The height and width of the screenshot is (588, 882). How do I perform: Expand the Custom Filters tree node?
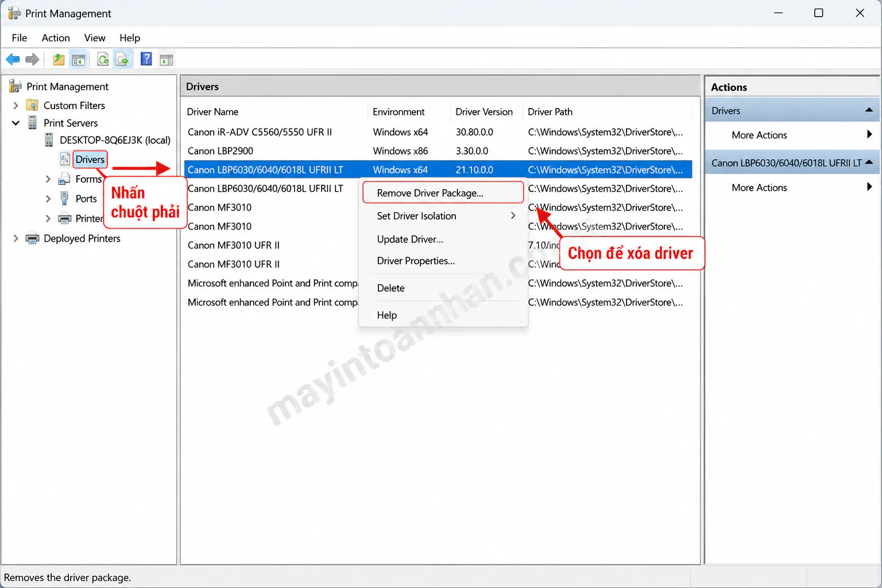(16, 105)
